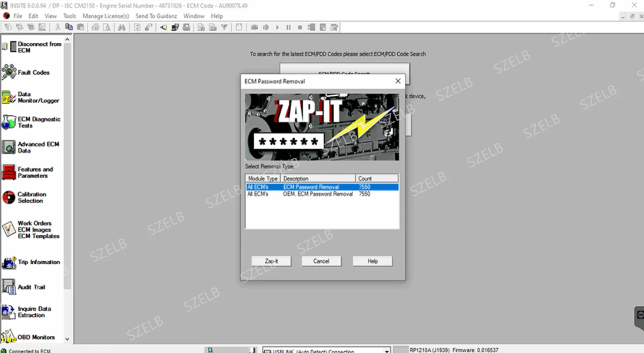This screenshot has width=644, height=353.
Task: Open Calibration Selection sidebar item
Action: click(x=24, y=197)
